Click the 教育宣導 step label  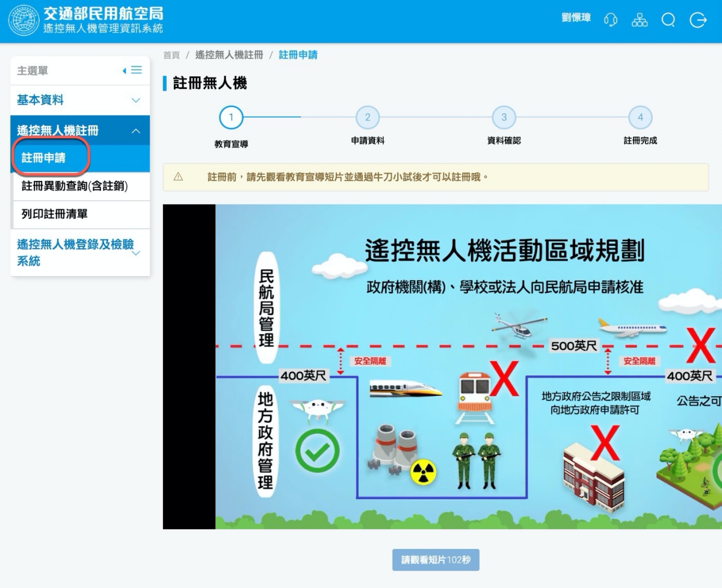coord(232,144)
